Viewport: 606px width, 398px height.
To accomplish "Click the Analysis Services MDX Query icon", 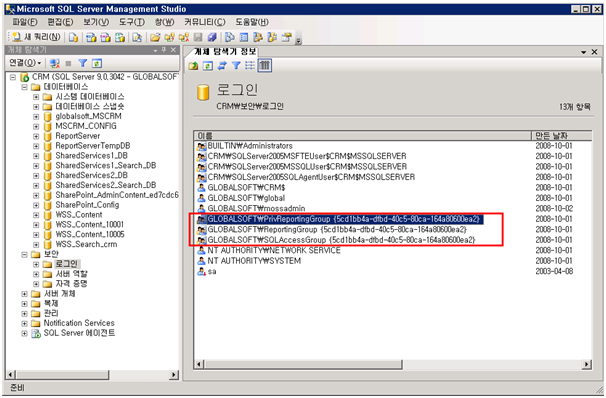I will click(91, 37).
